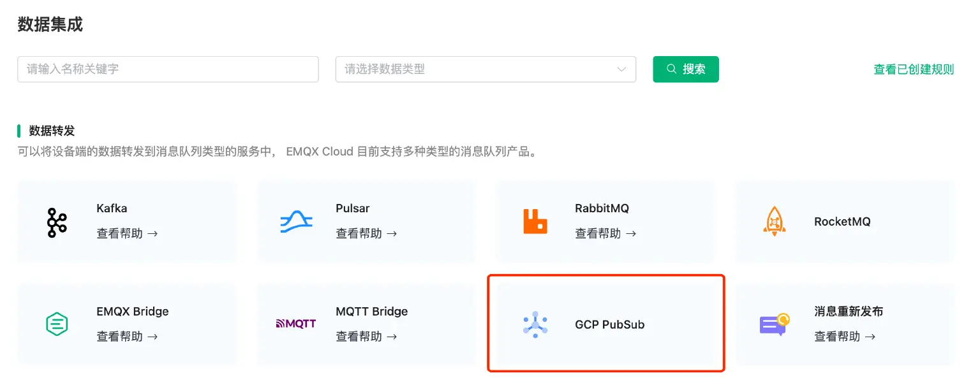Collapse the dropdown arrow next to data type
Viewport: 980px width, 385px height.
click(x=621, y=69)
